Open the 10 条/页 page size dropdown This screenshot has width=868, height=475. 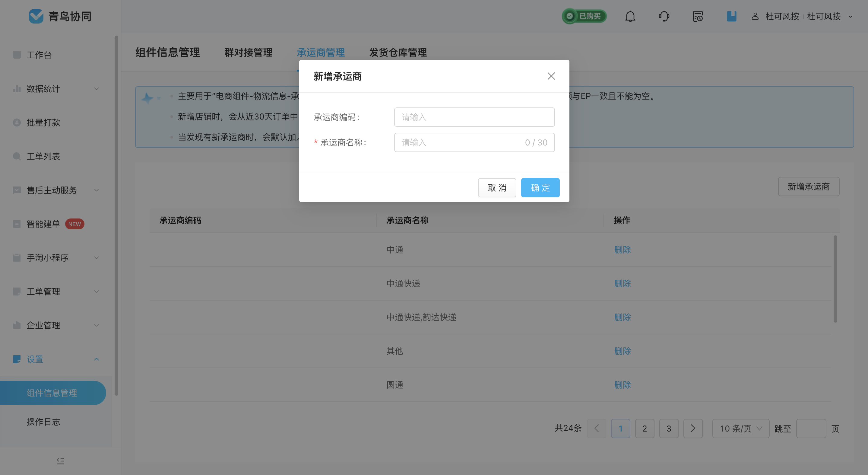coord(741,429)
